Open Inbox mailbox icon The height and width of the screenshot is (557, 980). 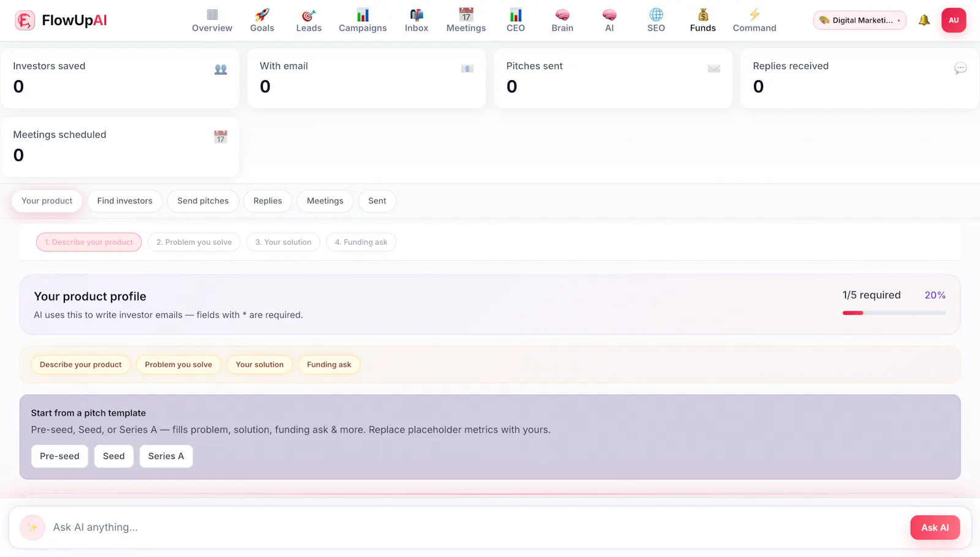[x=417, y=15]
